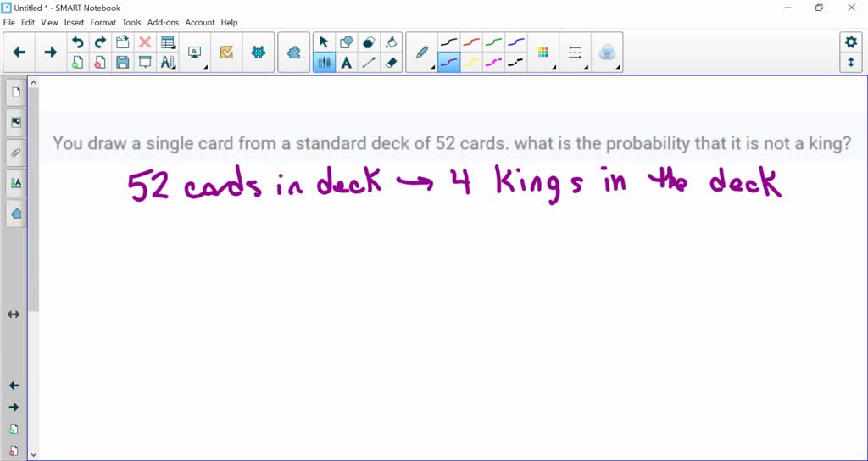Select the black solid pen style
868x461 pixels.
pyautogui.click(x=449, y=42)
